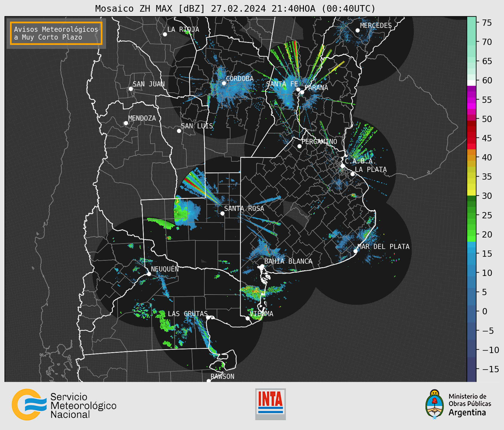Click the MENDOZA city label
The height and width of the screenshot is (430, 504).
click(x=142, y=118)
